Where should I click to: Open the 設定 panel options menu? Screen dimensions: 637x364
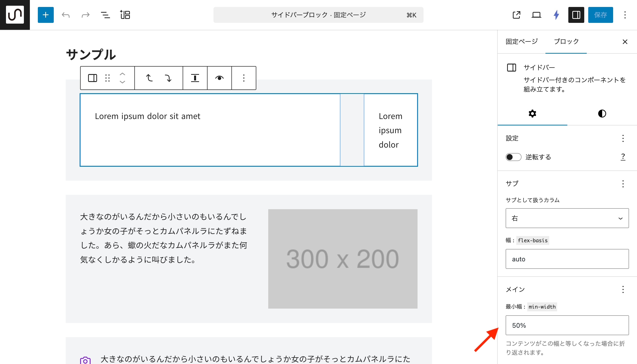point(623,138)
